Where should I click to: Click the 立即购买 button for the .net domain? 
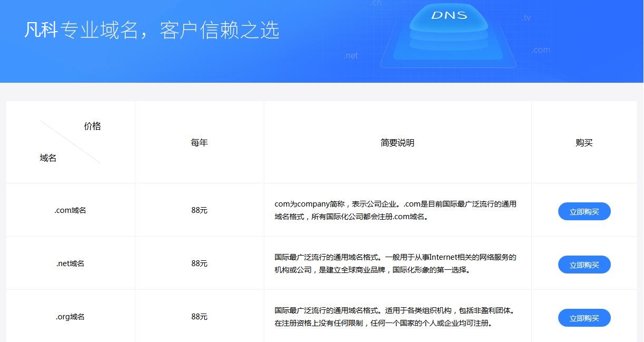[584, 265]
